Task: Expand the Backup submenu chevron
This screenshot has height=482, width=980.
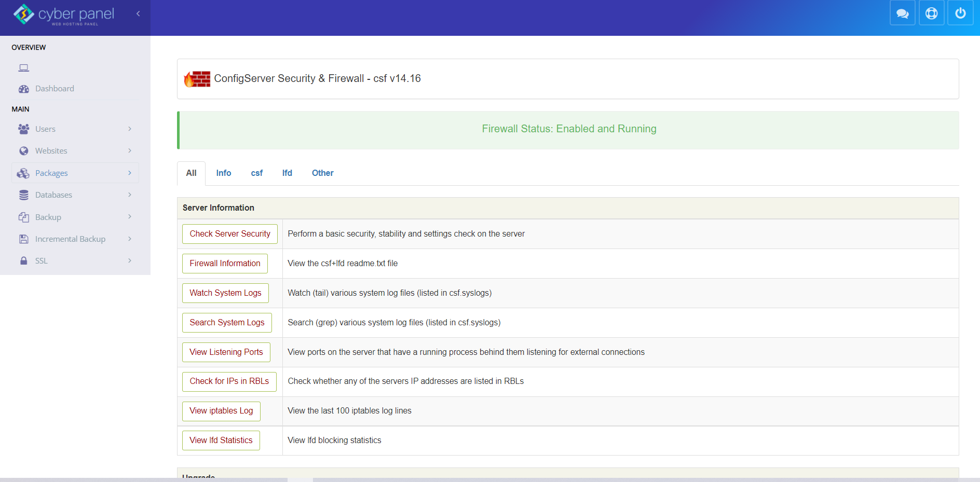Action: [x=130, y=216]
